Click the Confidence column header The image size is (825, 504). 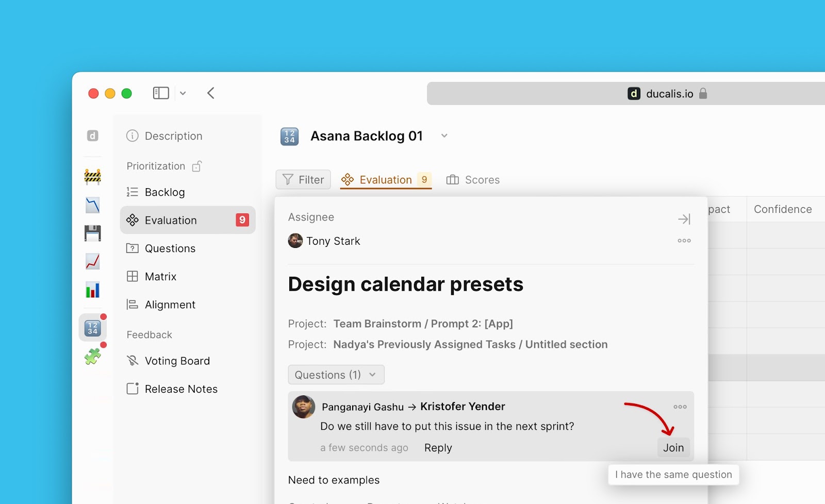tap(783, 209)
